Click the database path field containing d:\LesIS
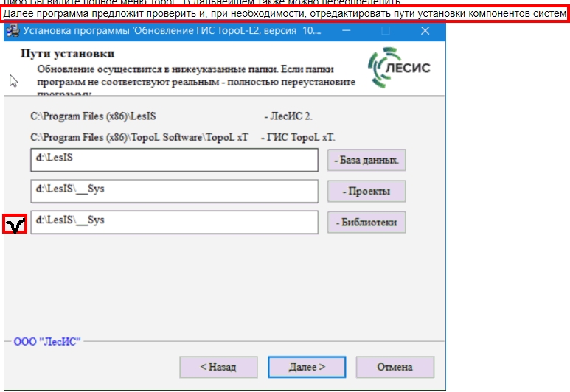 pos(175,160)
